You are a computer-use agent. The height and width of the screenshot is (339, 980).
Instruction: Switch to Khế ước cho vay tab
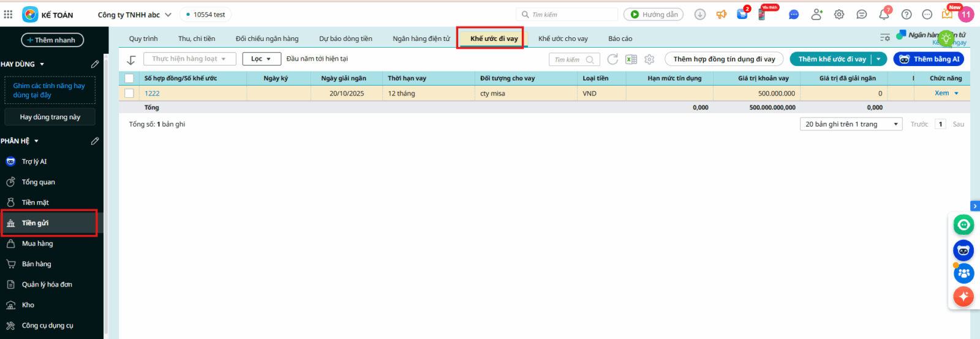coord(563,39)
